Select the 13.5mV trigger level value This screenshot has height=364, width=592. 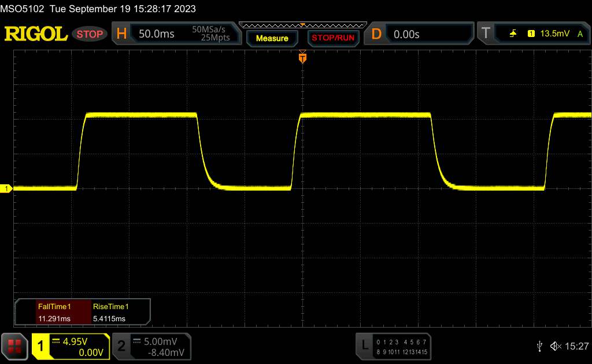tap(554, 34)
